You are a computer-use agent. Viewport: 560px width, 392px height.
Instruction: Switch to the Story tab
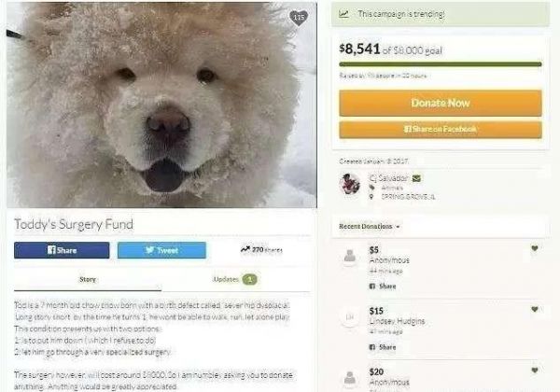(x=88, y=280)
